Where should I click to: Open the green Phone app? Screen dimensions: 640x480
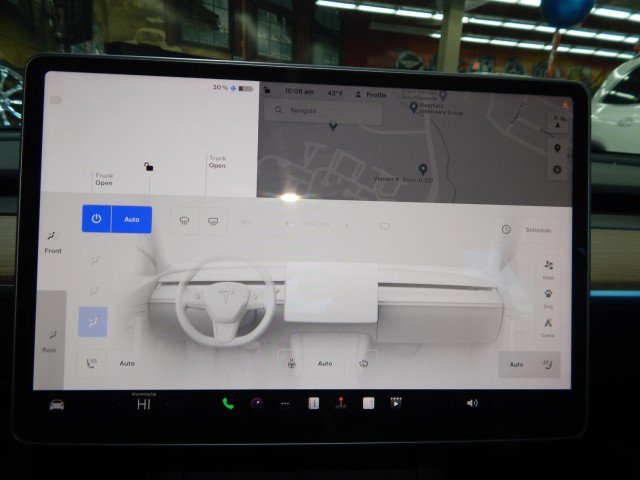pyautogui.click(x=228, y=404)
